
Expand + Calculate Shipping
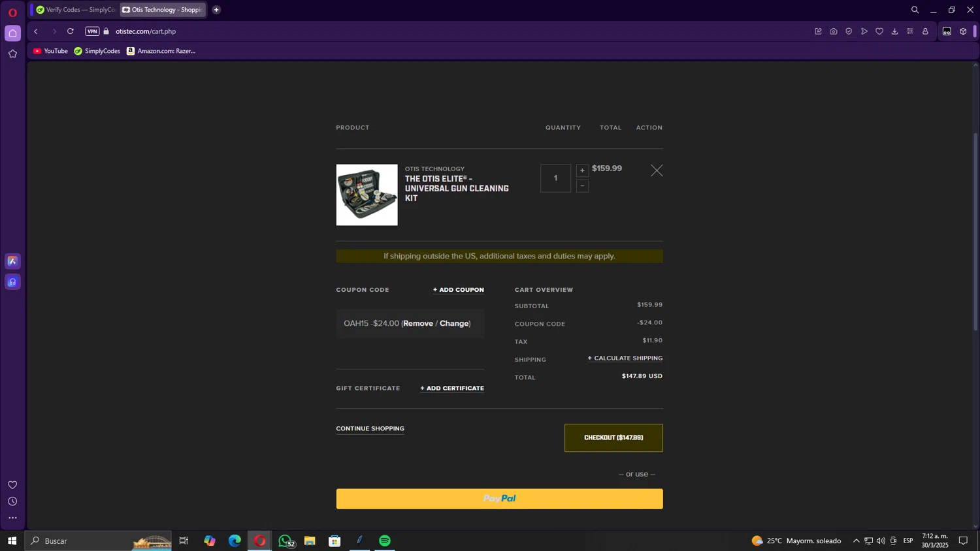(625, 358)
